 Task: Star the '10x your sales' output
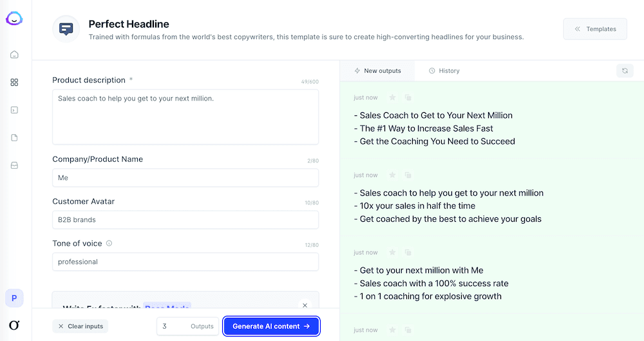pos(392,175)
